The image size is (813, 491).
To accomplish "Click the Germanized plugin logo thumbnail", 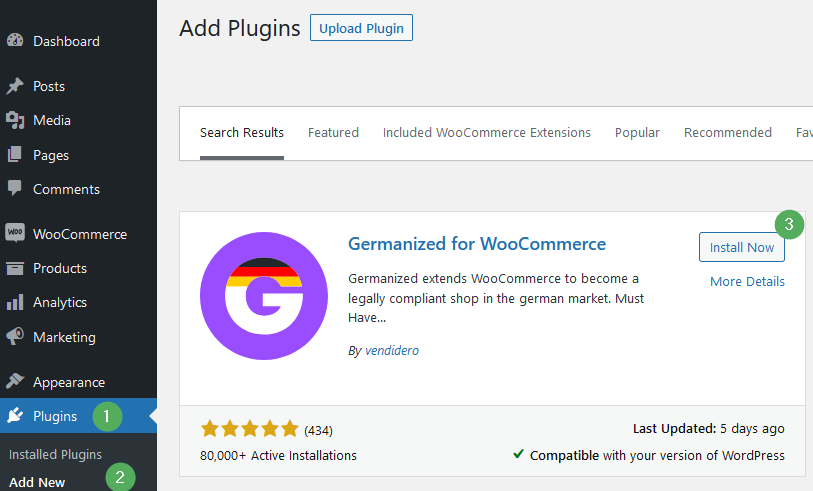I will 264,296.
